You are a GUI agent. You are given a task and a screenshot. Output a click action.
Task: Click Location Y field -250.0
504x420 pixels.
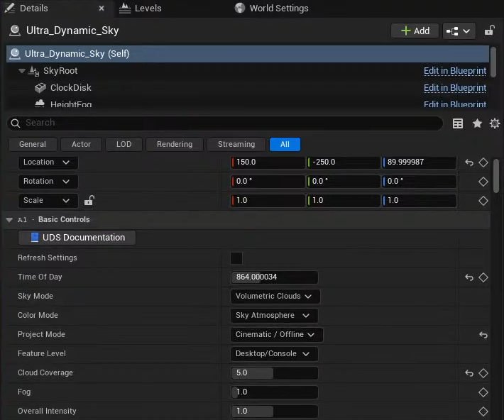click(344, 162)
